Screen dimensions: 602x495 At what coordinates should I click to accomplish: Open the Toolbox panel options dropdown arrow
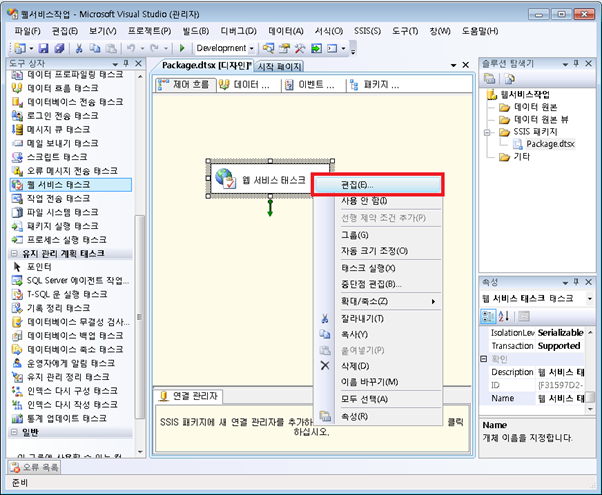click(x=115, y=64)
